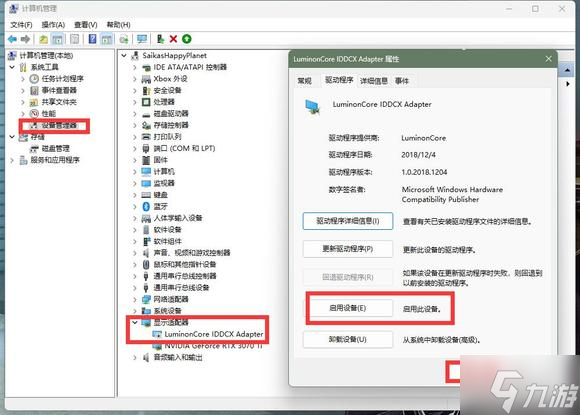Click the 安全设备 security device icon
580x415 pixels.
(x=146, y=90)
